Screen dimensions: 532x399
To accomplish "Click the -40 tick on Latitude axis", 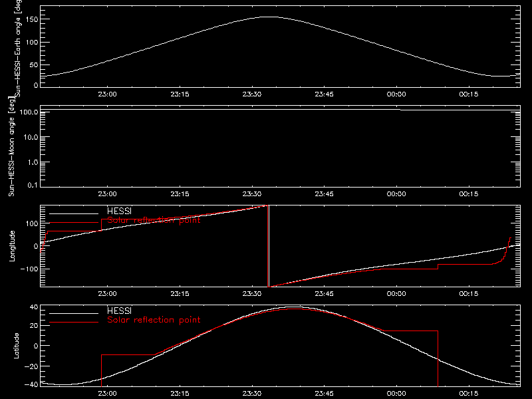I will 31,384.
